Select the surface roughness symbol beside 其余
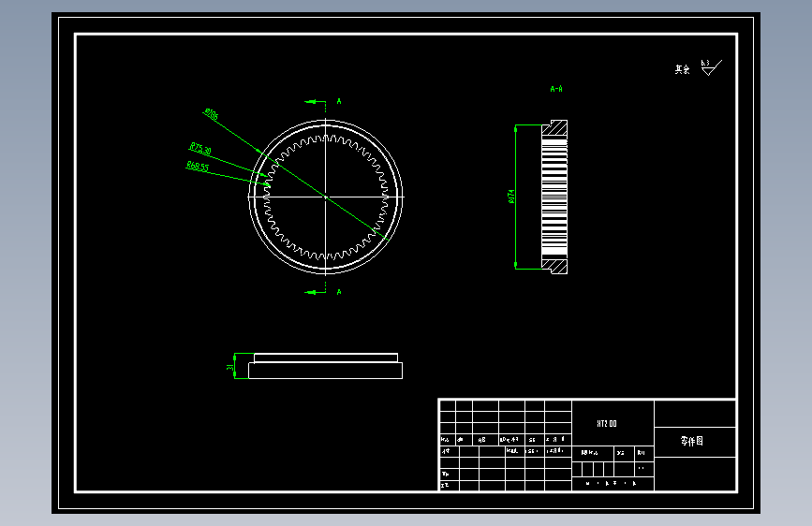The height and width of the screenshot is (526, 812). tap(711, 67)
